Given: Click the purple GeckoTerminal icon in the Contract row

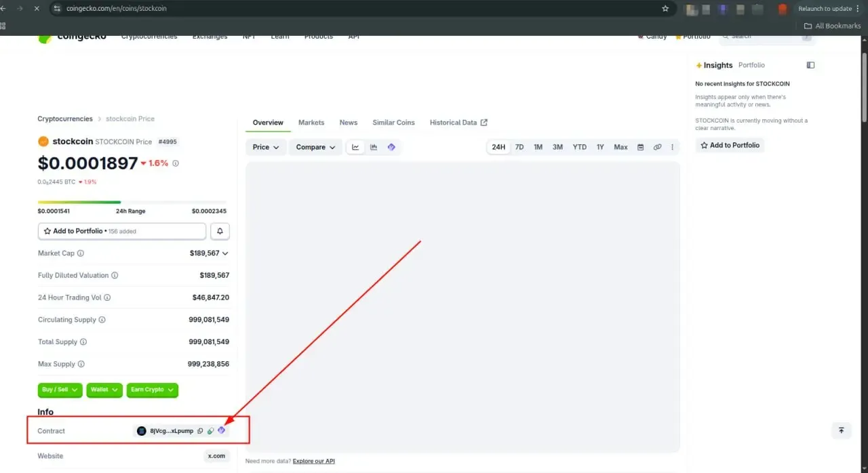Looking at the screenshot, I should pyautogui.click(x=222, y=430).
